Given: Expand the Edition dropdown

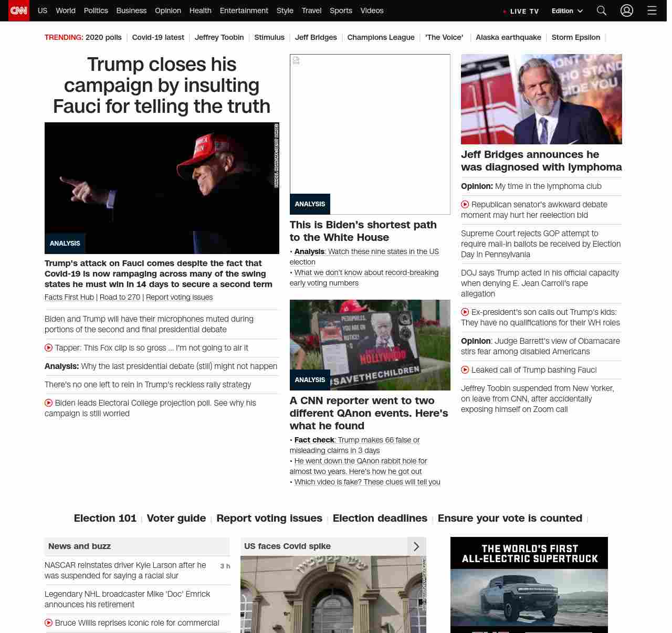Looking at the screenshot, I should point(567,11).
